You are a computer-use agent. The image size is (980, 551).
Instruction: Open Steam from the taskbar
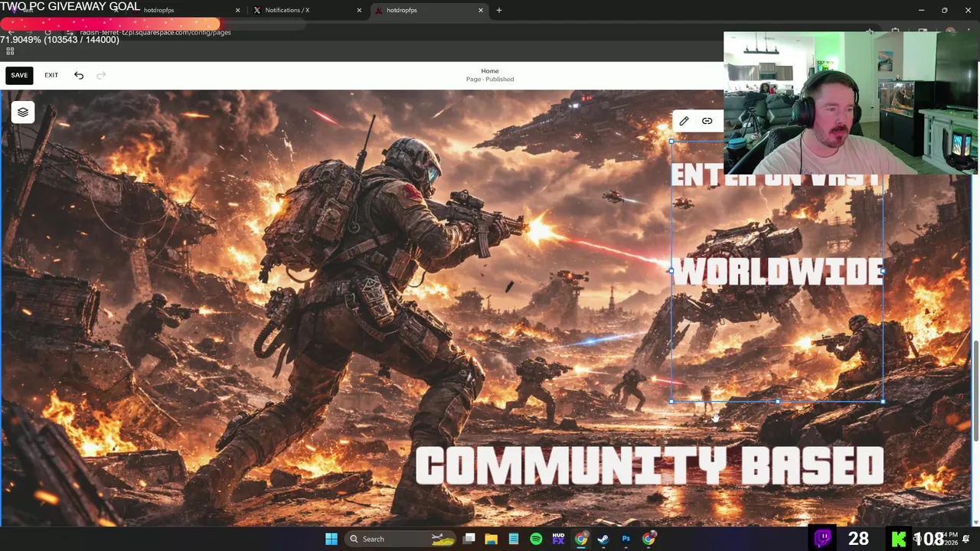click(603, 539)
